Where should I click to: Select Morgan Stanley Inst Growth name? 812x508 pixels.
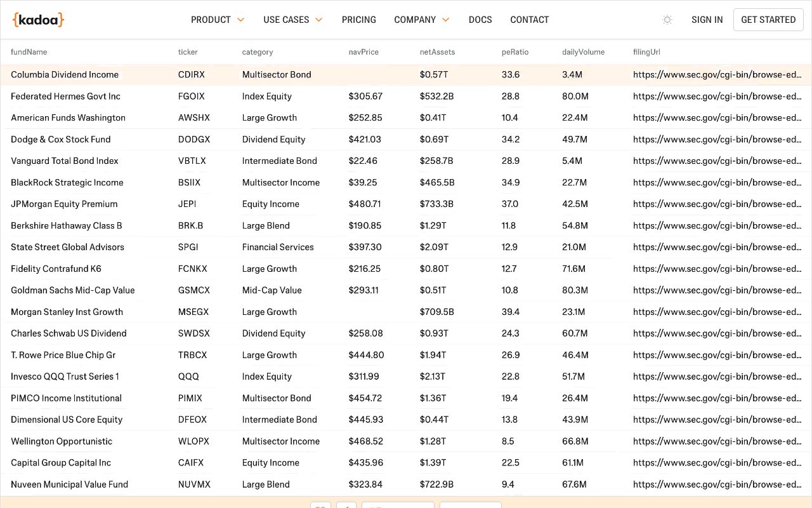click(67, 312)
